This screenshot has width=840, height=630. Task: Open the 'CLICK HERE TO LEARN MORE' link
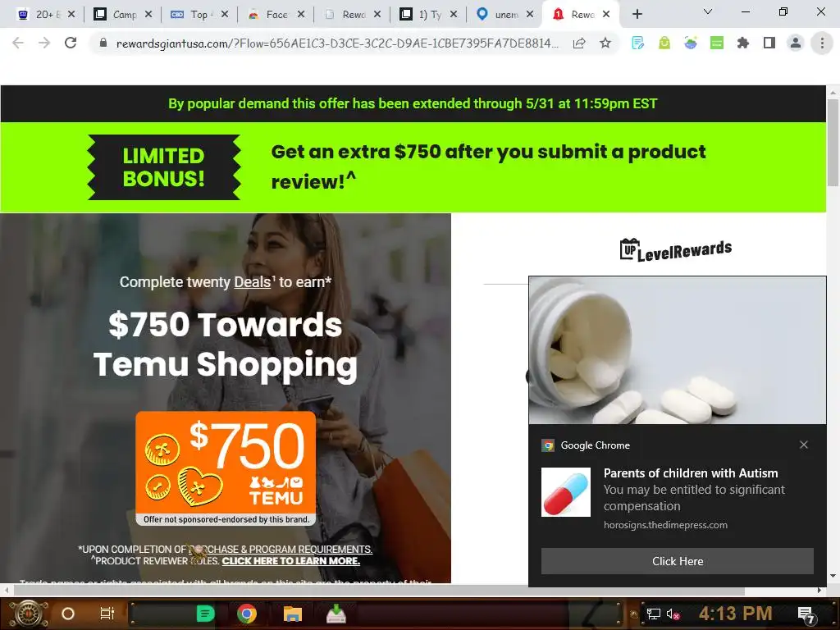[x=291, y=561]
